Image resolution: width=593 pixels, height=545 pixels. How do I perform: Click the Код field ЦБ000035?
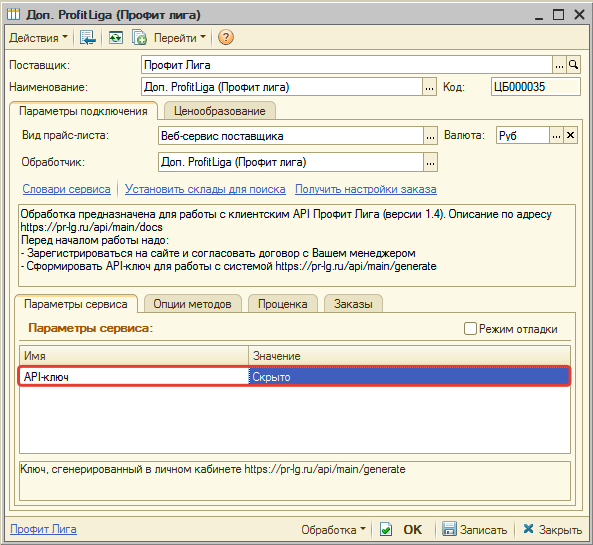(x=536, y=87)
